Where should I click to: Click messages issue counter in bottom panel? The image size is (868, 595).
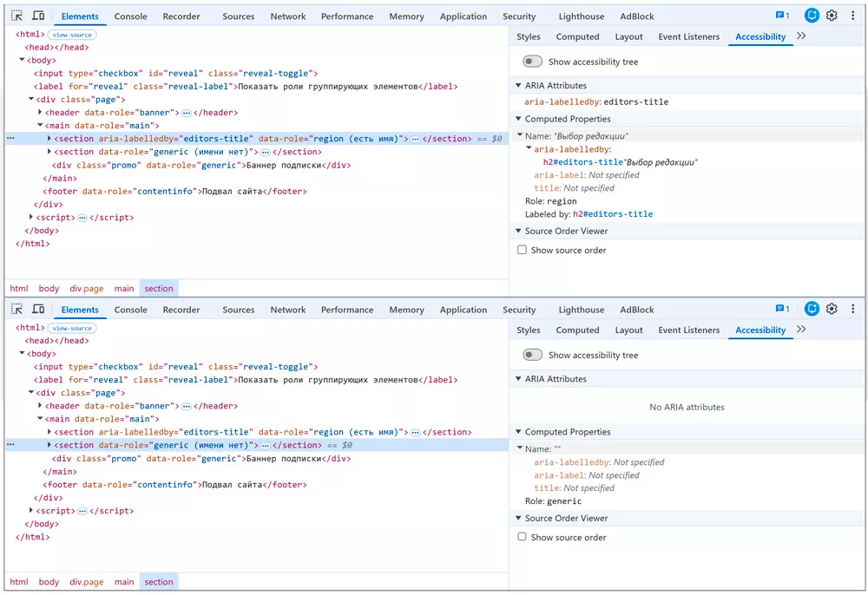(x=782, y=309)
